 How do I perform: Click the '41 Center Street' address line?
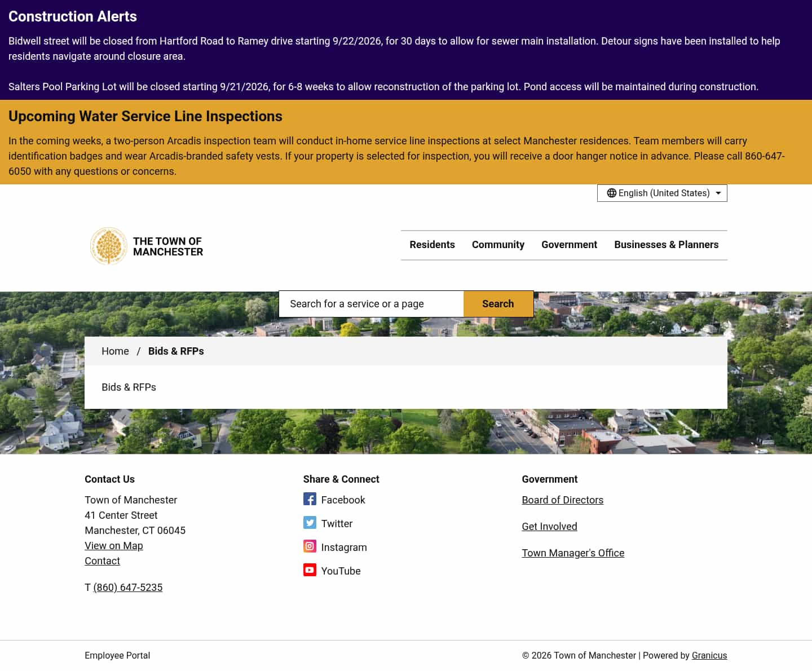pyautogui.click(x=121, y=515)
